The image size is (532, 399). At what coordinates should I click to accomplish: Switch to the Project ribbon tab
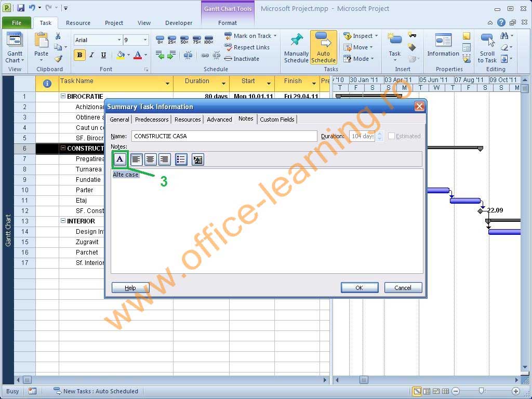[114, 23]
